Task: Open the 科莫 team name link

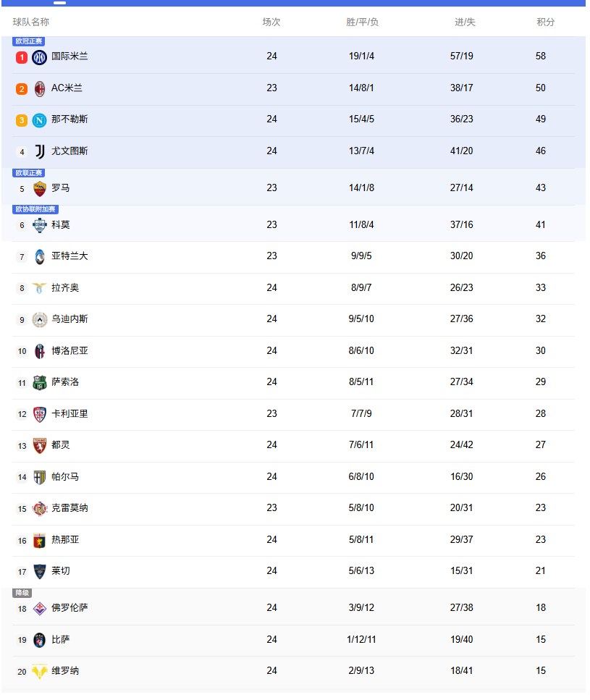Action: (61, 225)
